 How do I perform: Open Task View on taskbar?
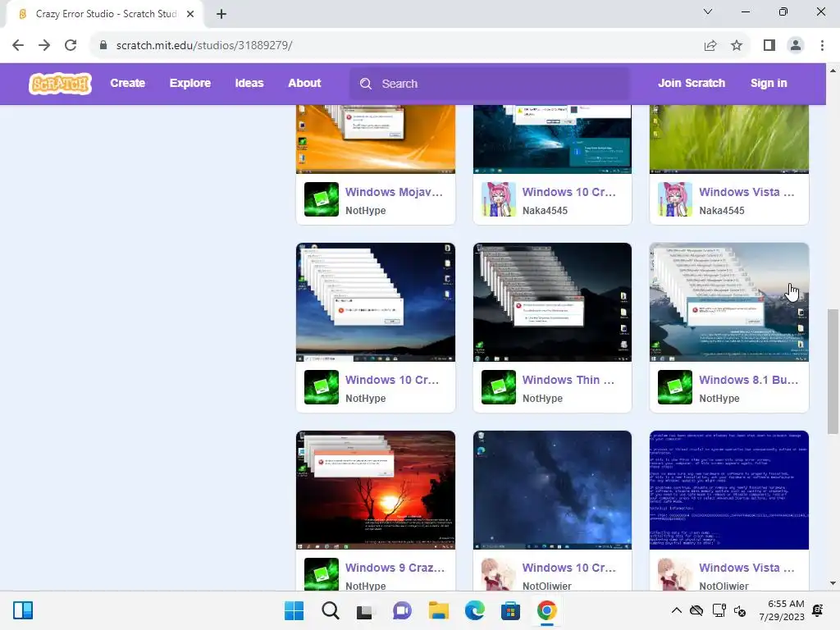[365, 610]
